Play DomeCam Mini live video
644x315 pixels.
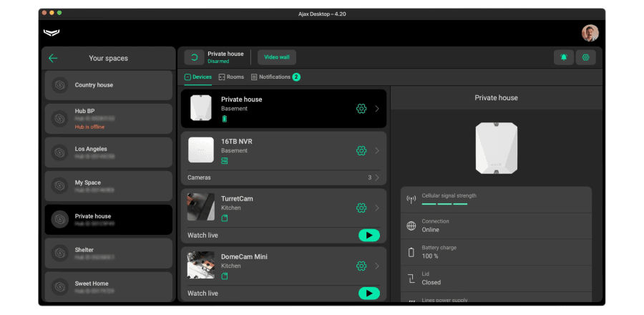point(369,294)
